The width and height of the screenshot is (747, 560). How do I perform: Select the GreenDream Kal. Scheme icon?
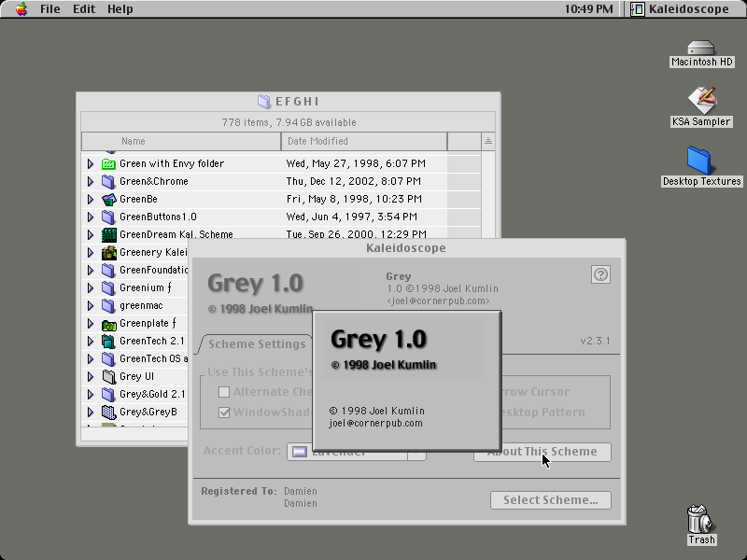[x=108, y=235]
